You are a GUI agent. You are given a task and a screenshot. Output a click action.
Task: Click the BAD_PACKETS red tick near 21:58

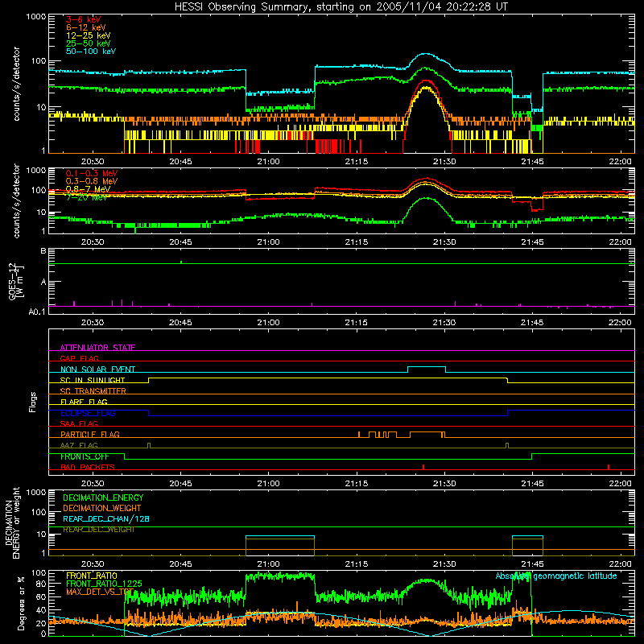609,467
